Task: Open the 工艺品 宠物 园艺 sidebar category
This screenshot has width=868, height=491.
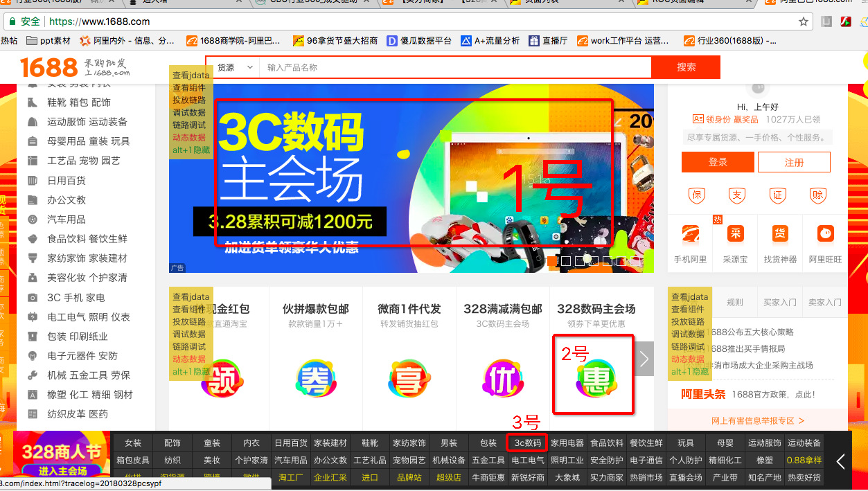Action: [x=84, y=161]
